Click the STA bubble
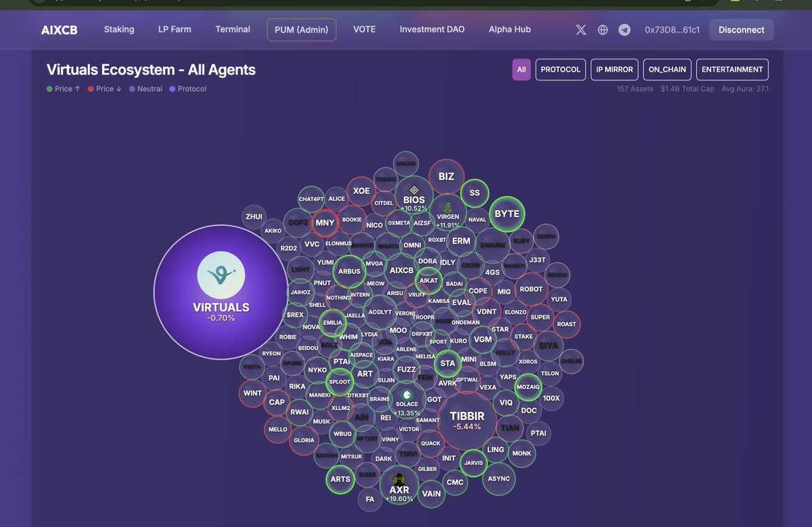Viewport: 812px width, 527px height. 447,363
